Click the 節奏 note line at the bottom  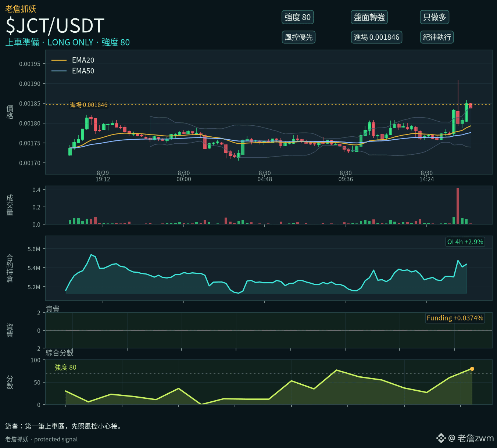click(x=64, y=426)
